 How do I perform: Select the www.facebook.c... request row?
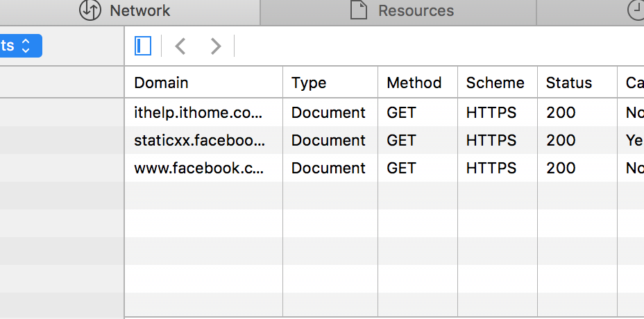199,168
